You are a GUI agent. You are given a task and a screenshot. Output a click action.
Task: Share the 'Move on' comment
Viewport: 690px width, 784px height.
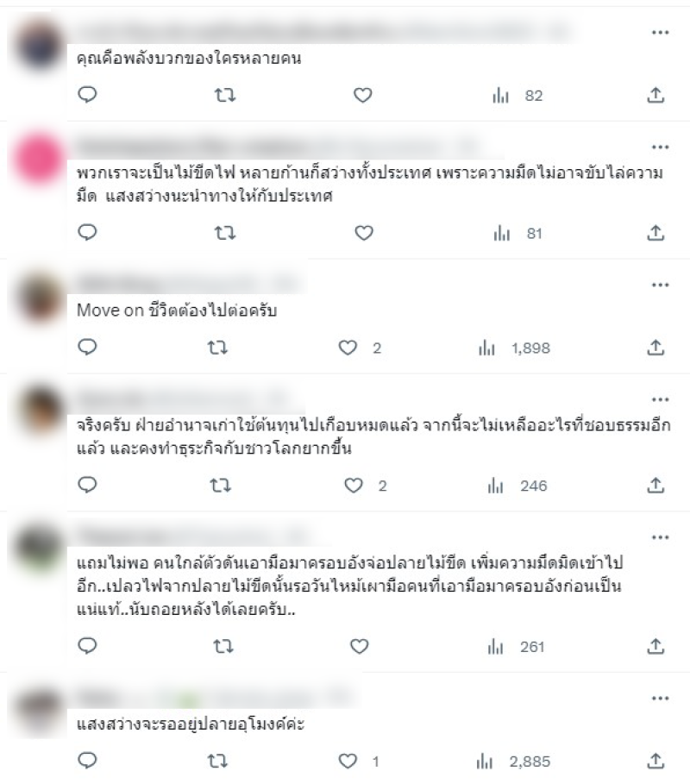click(655, 347)
